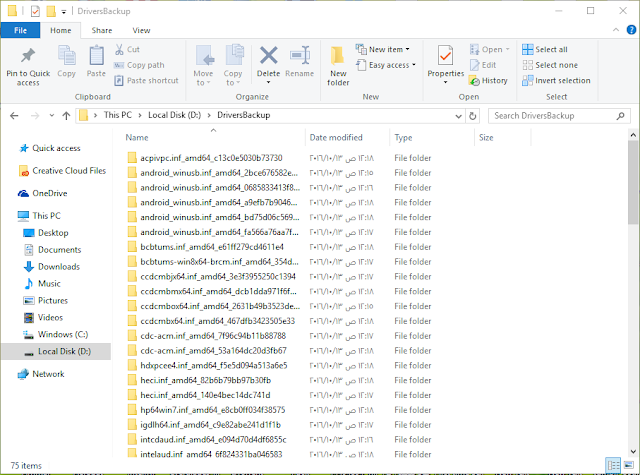Open Easy access dropdown
This screenshot has height=475, width=640.
[386, 65]
